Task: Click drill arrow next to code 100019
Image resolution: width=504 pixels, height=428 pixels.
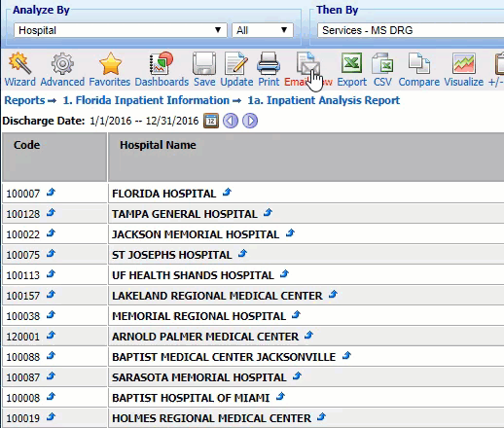Action: point(51,417)
